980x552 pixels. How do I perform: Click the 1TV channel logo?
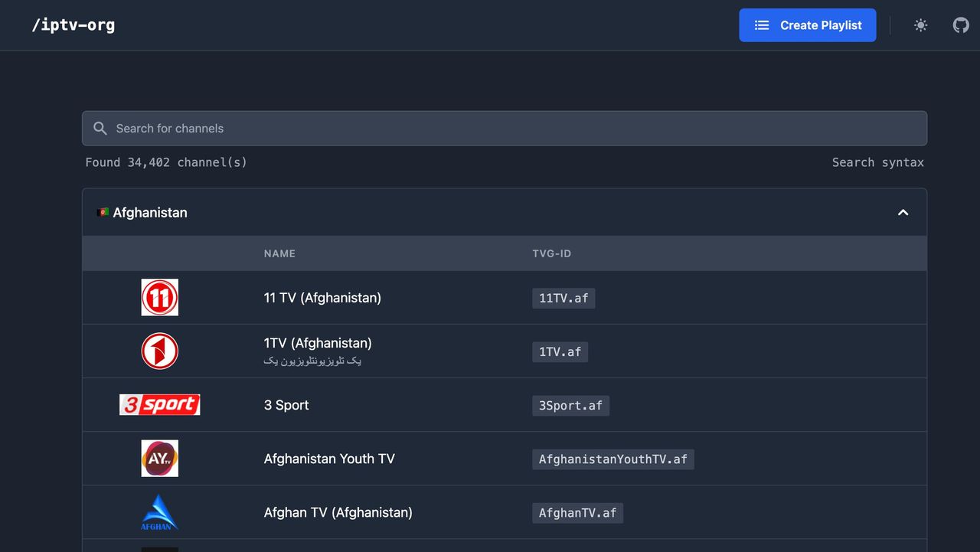160,351
